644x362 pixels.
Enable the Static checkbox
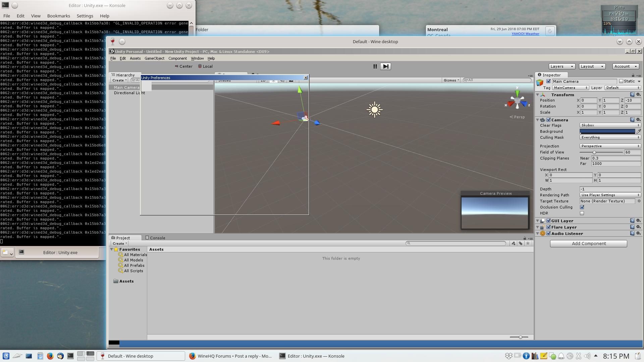[621, 81]
